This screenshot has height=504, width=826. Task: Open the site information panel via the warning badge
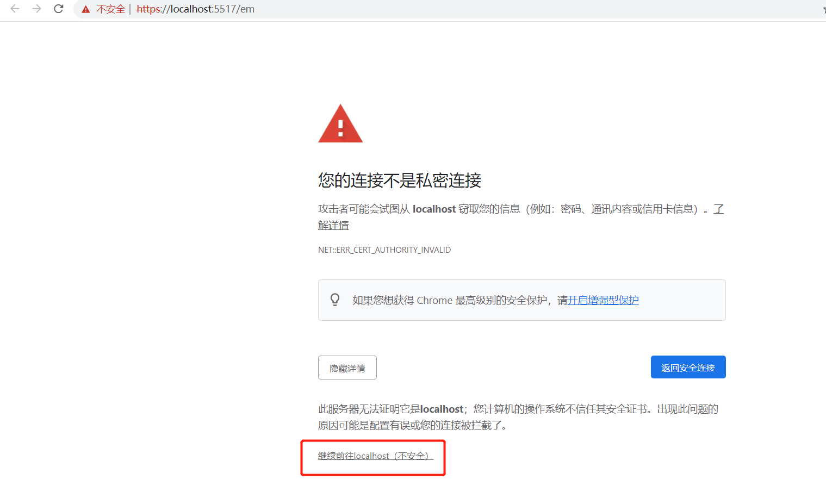tap(86, 9)
